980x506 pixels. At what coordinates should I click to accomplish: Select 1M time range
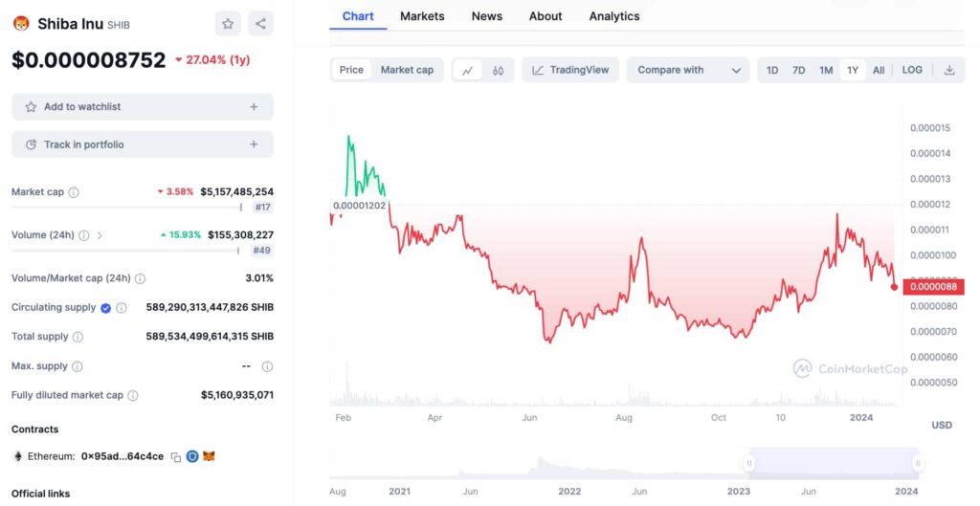point(826,70)
